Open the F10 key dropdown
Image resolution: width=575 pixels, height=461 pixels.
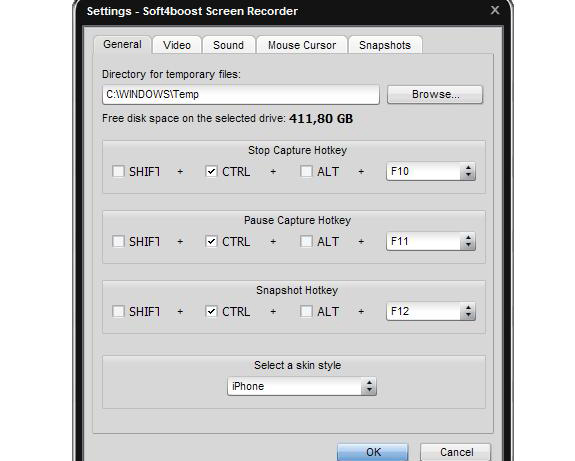click(x=431, y=171)
